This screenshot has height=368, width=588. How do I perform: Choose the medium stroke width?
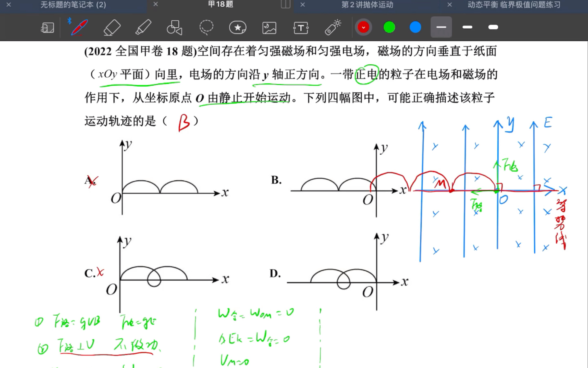[467, 27]
